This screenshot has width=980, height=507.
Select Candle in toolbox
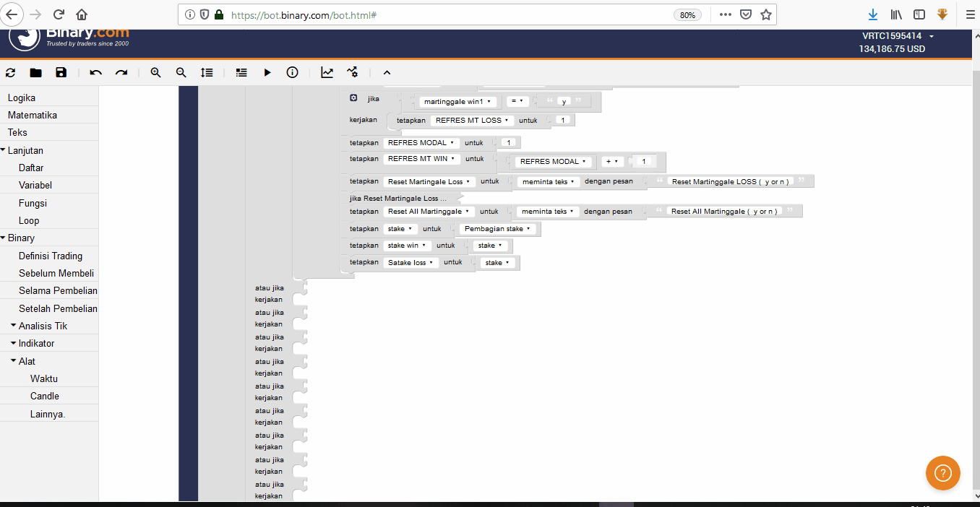[49, 396]
